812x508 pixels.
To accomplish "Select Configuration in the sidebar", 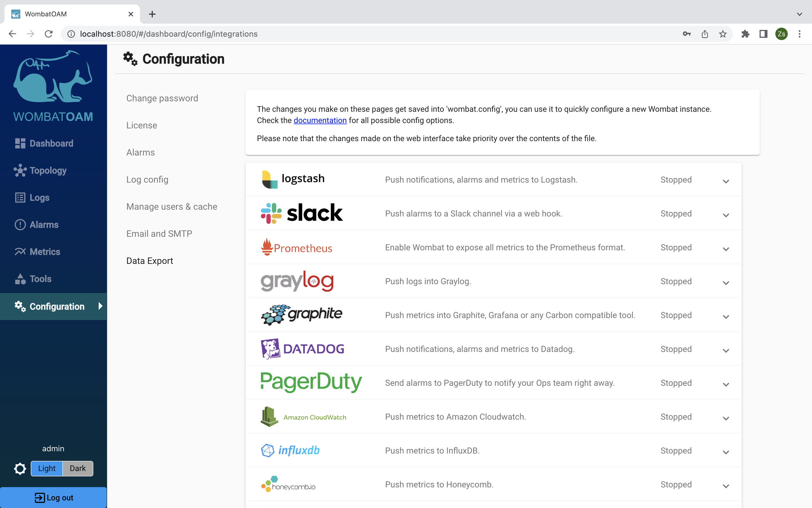I will coord(53,306).
